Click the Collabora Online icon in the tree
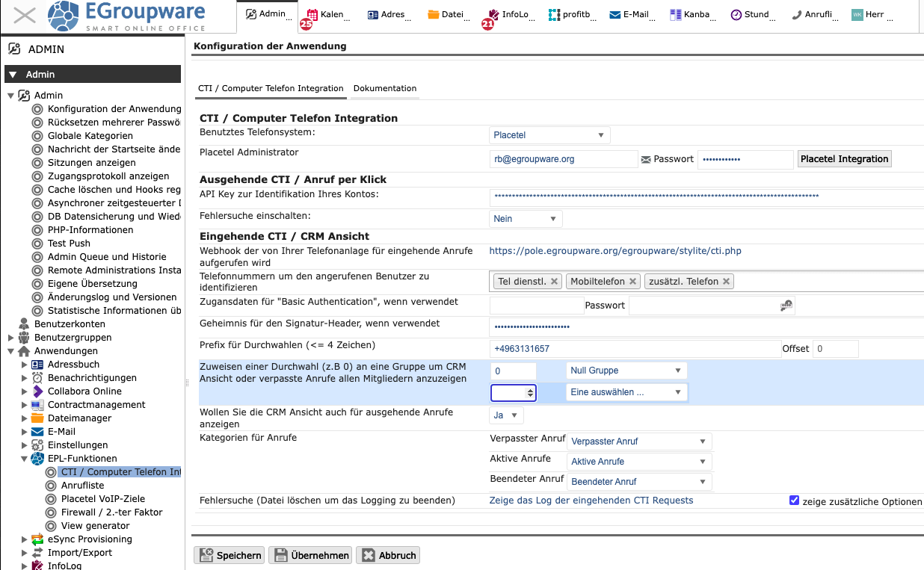Screen dimensions: 924x570 [37, 391]
